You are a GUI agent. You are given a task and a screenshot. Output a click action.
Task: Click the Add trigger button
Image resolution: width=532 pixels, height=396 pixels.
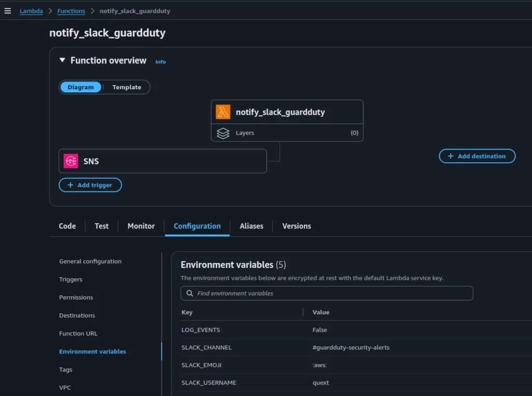90,185
